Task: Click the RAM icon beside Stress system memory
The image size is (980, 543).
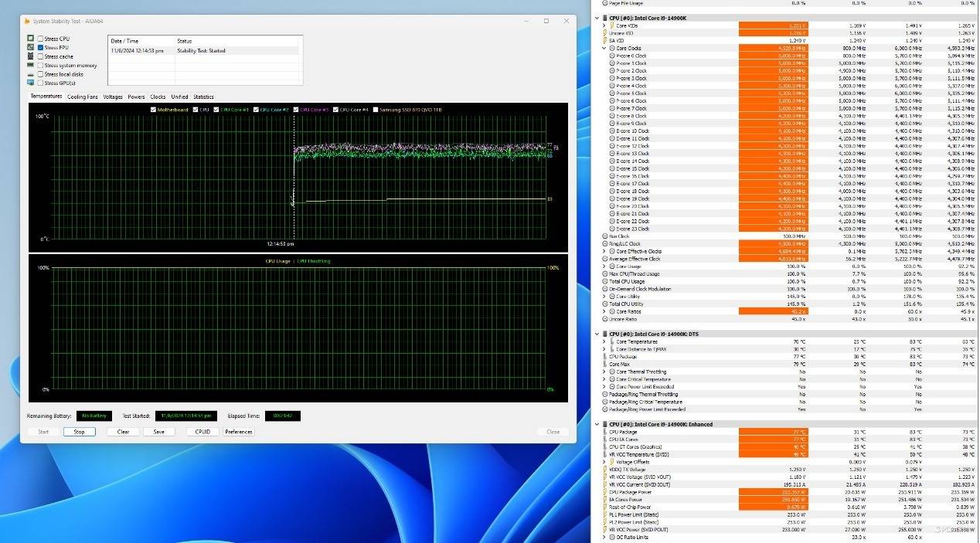Action: tap(31, 66)
